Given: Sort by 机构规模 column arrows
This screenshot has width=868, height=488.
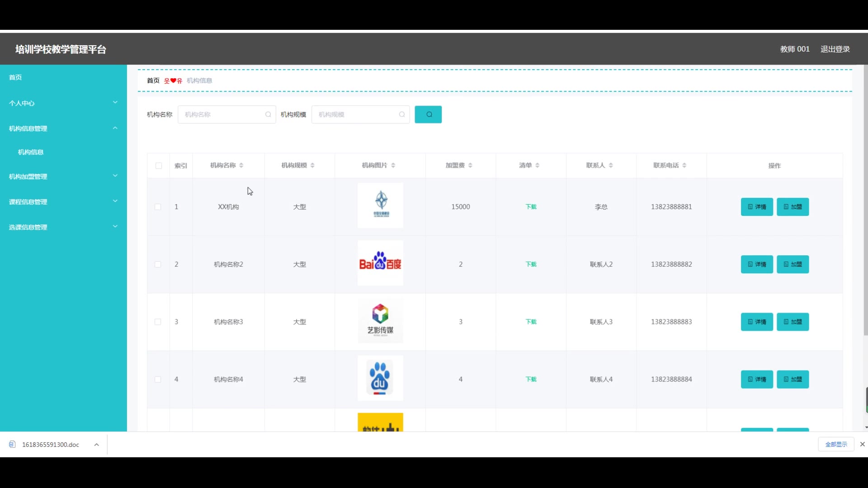Looking at the screenshot, I should click(x=312, y=165).
